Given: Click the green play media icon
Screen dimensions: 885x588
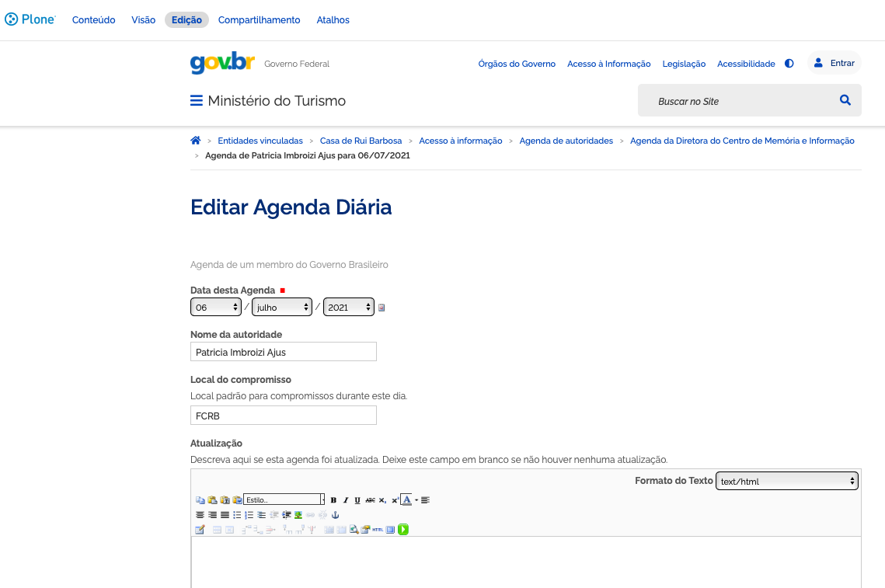Looking at the screenshot, I should tap(403, 530).
